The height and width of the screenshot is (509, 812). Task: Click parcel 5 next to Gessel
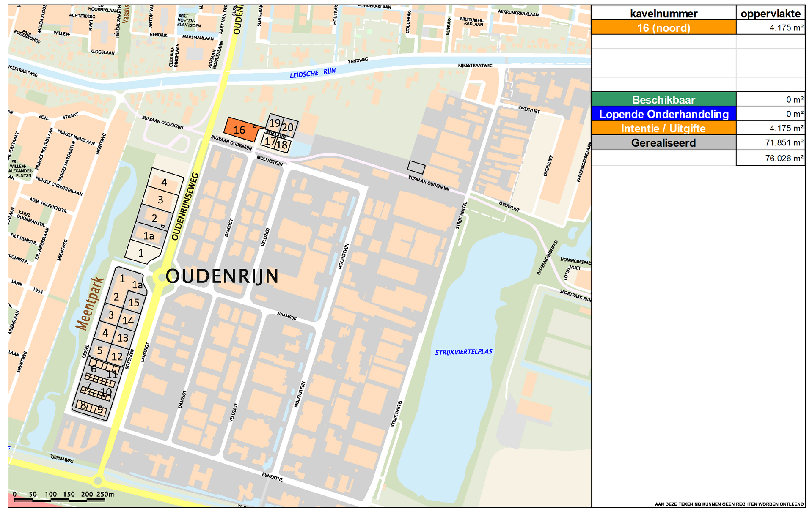100,350
